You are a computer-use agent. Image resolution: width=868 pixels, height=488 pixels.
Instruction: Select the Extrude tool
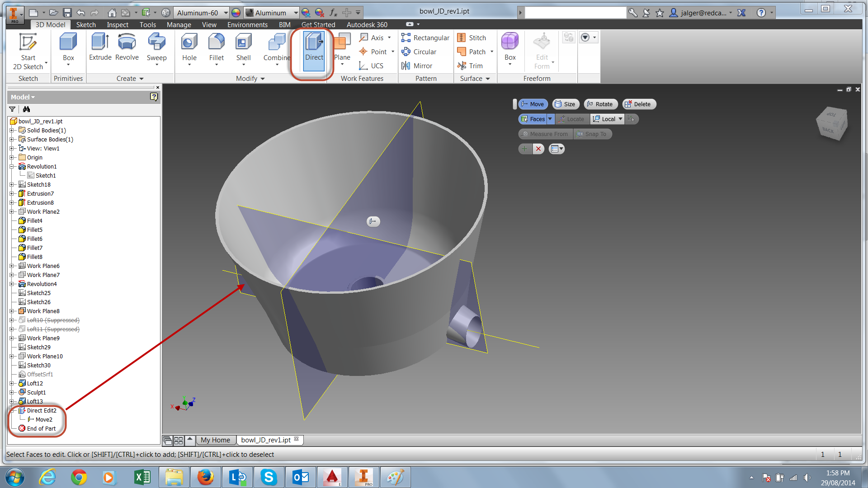[x=100, y=47]
